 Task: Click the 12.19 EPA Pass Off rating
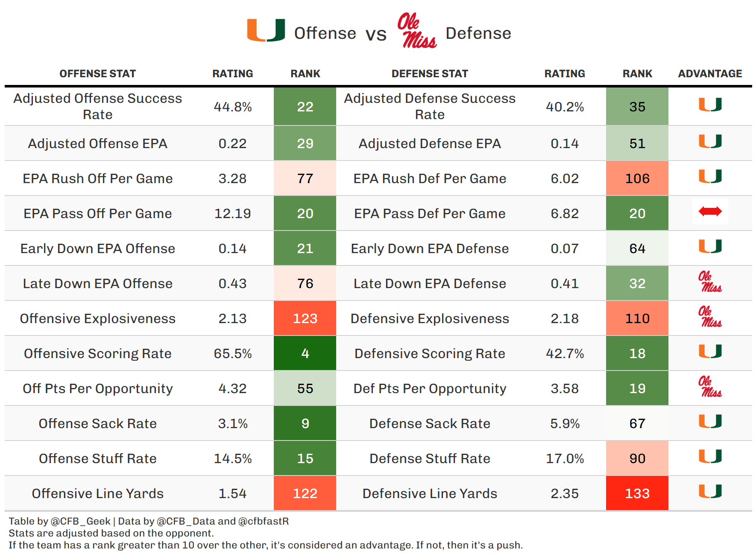pyautogui.click(x=233, y=213)
